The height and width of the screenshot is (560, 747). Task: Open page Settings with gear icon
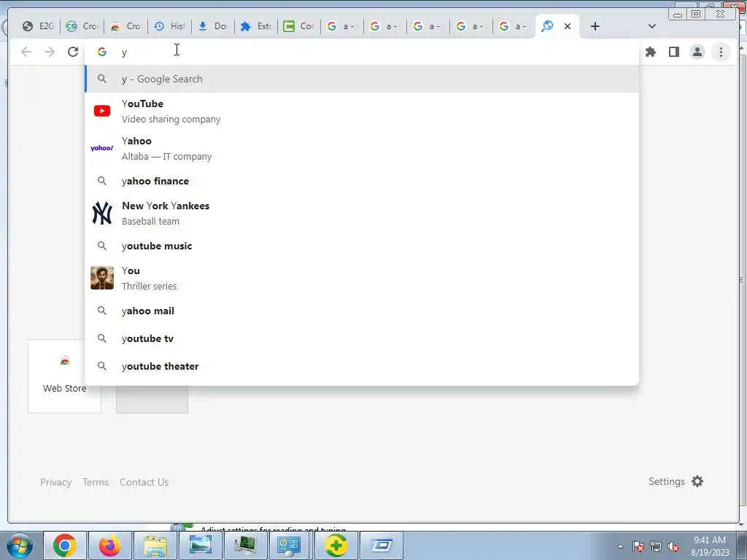pyautogui.click(x=676, y=481)
